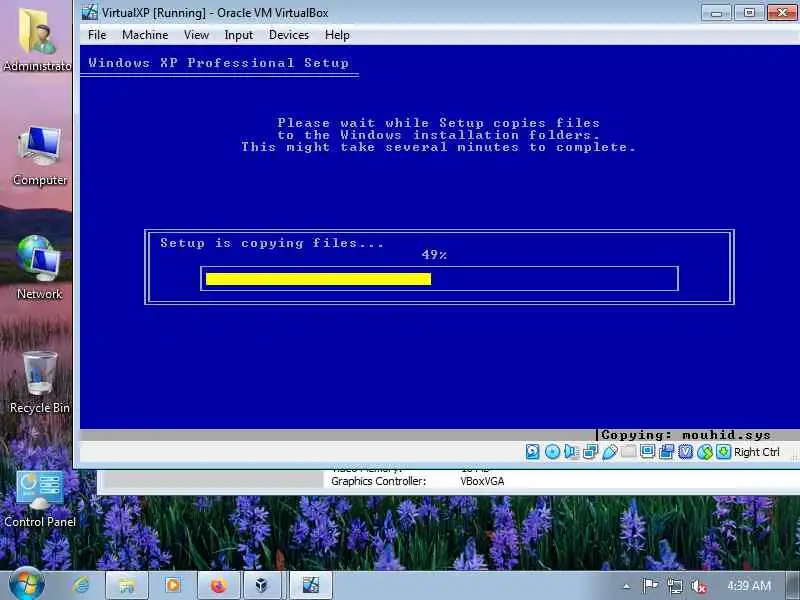Click the VirtualBox title bar window icon
The height and width of the screenshot is (600, 800).
pos(89,12)
